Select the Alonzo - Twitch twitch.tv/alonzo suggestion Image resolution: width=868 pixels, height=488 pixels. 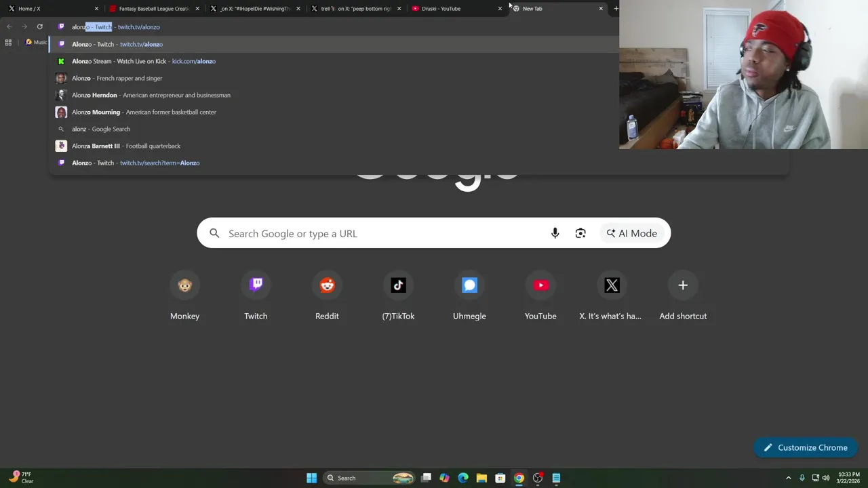[334, 44]
